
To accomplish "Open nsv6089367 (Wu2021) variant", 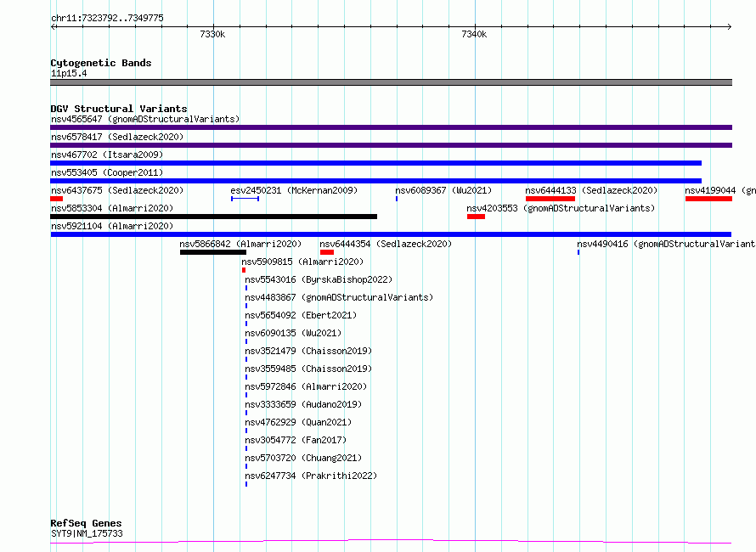I will [x=443, y=190].
